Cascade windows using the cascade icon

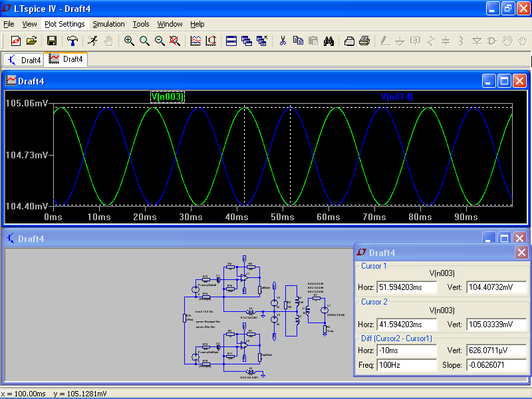[247, 41]
